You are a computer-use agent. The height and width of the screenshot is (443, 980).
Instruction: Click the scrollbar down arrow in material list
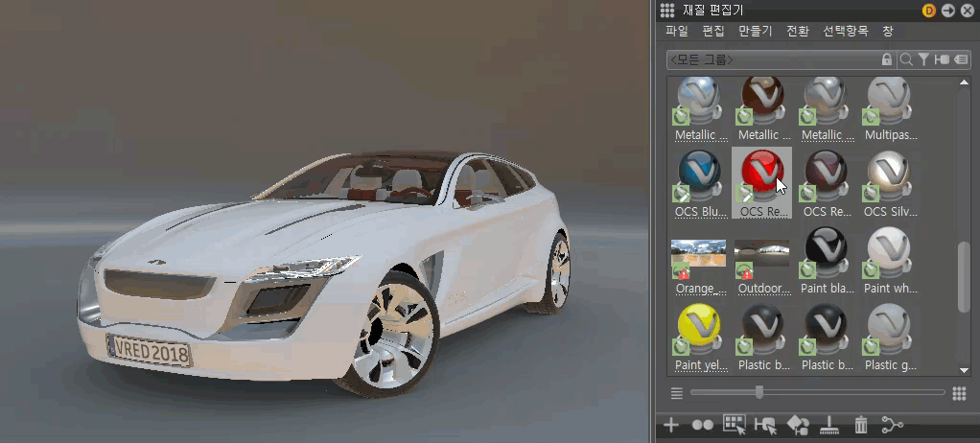[964, 370]
